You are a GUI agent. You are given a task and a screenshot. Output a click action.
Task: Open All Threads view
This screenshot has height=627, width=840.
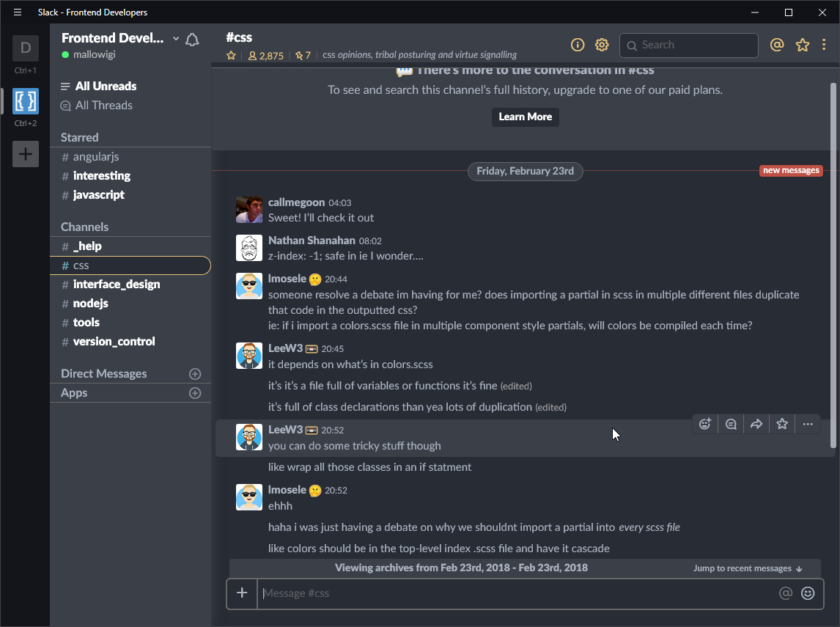coord(97,106)
